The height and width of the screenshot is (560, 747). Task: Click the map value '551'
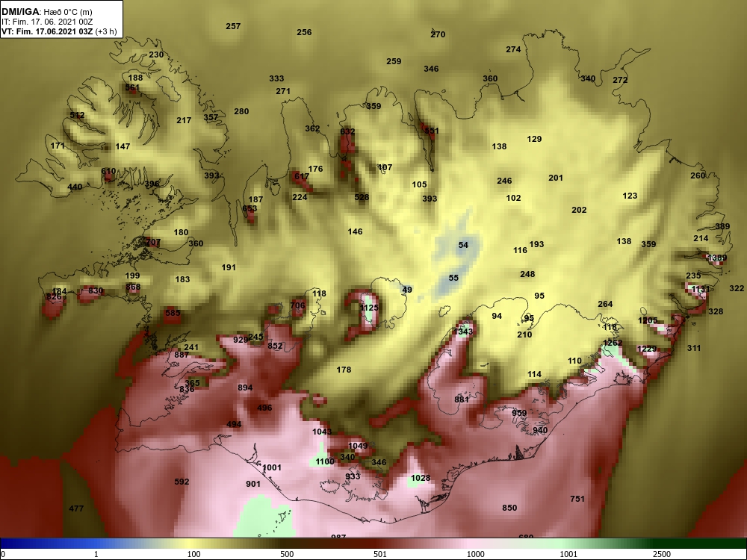click(432, 131)
